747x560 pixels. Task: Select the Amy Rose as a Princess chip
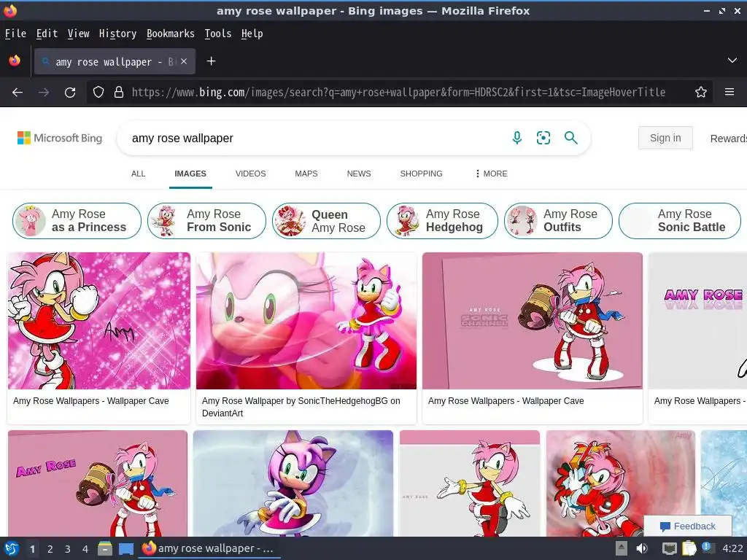(x=77, y=221)
